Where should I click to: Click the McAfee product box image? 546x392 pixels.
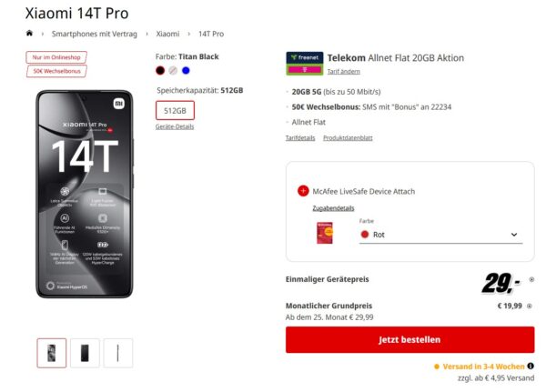point(325,233)
